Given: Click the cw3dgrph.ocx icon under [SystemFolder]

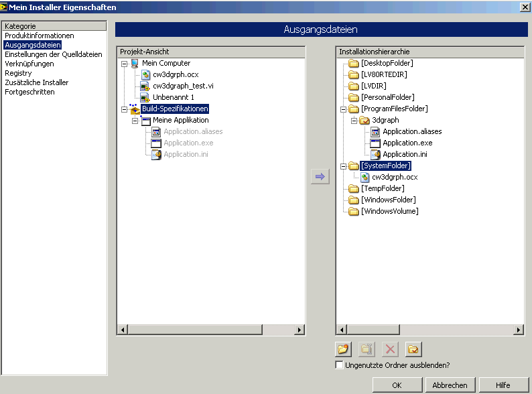Looking at the screenshot, I should click(x=364, y=177).
